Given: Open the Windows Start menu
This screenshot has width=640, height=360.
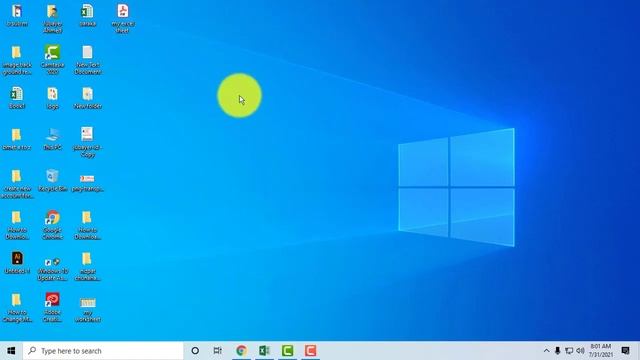Looking at the screenshot, I should [11, 351].
